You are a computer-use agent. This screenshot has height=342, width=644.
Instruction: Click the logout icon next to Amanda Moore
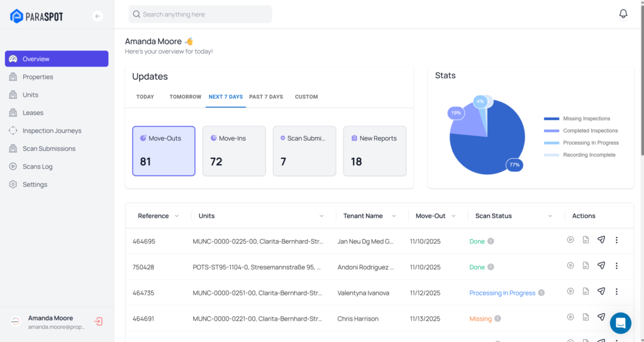(x=98, y=321)
